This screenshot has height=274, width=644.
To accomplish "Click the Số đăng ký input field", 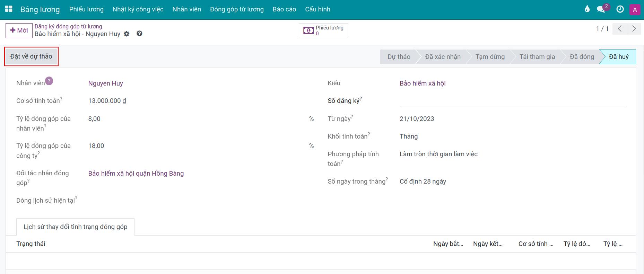I will (x=512, y=101).
